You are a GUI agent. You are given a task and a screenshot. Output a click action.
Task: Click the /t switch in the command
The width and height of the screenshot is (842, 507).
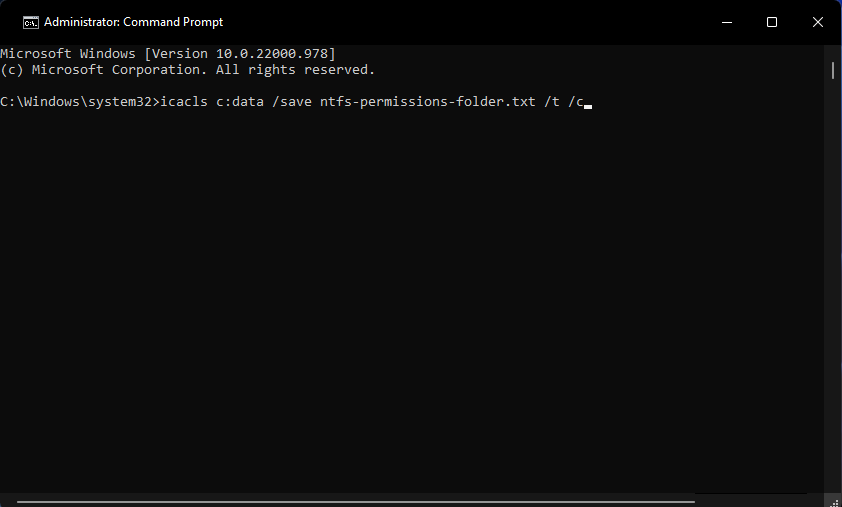(552, 102)
